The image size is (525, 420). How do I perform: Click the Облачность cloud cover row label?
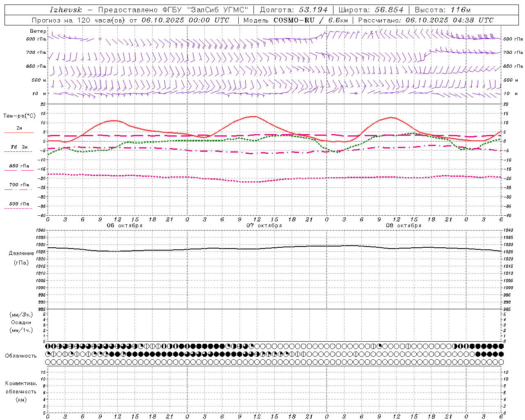[x=21, y=356]
